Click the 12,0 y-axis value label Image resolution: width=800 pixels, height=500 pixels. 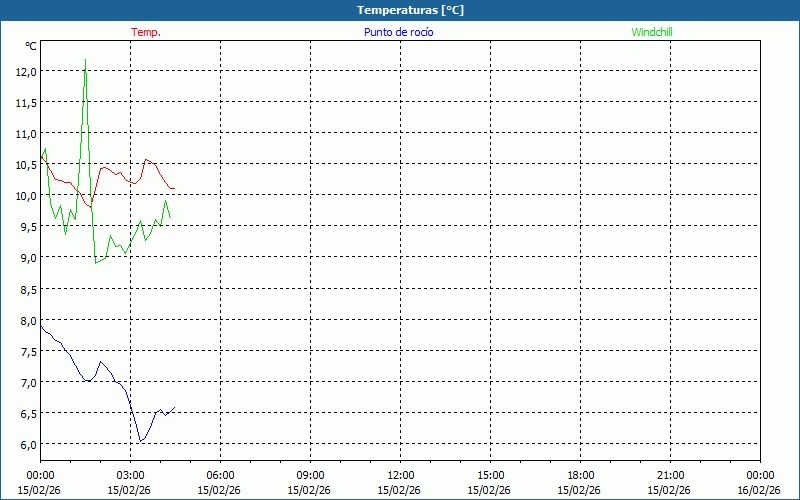(x=25, y=72)
